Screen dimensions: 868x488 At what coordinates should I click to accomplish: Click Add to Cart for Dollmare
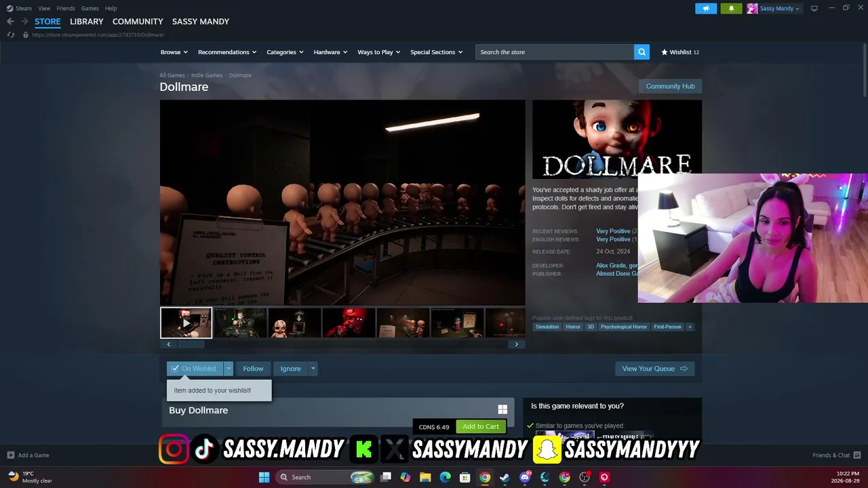pos(481,427)
